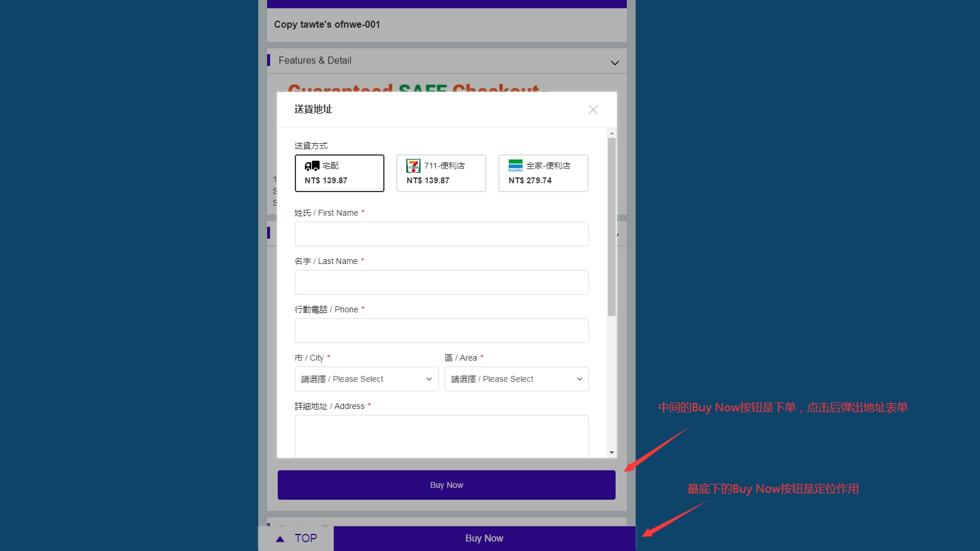Viewport: 980px width, 551px height.
Task: Collapse the Features & Detail section chevron
Action: [x=614, y=62]
